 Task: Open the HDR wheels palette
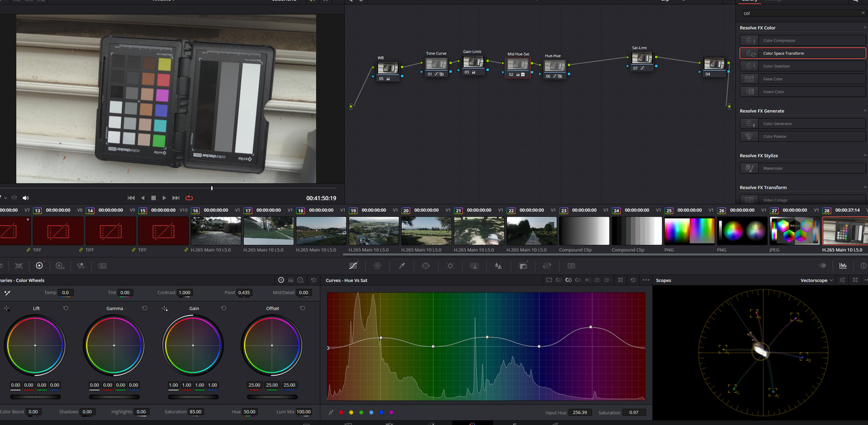pyautogui.click(x=60, y=266)
